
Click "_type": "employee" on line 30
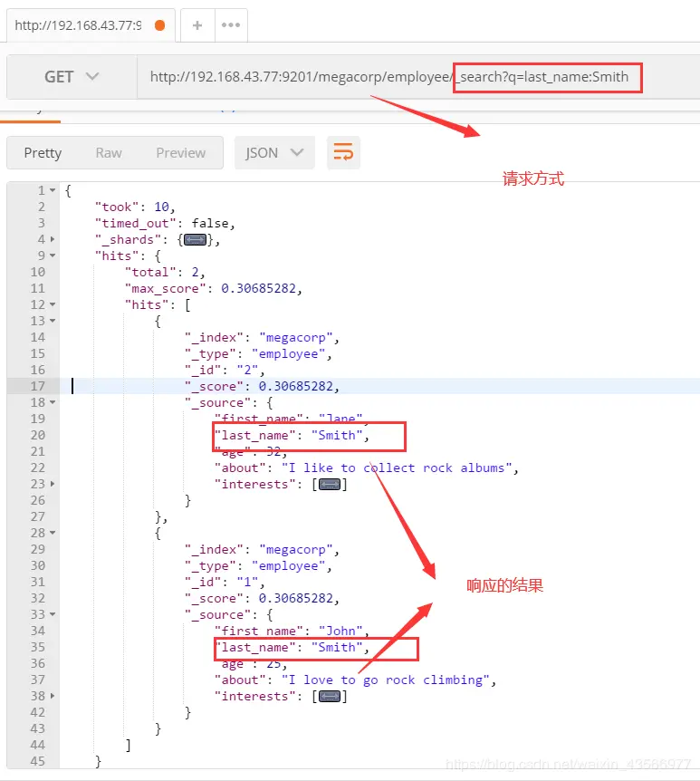click(x=258, y=566)
